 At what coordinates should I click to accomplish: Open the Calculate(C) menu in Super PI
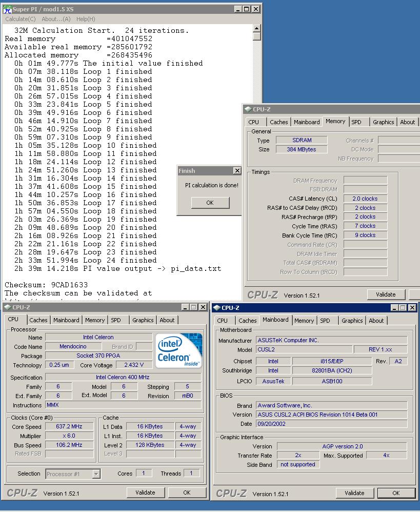point(20,19)
